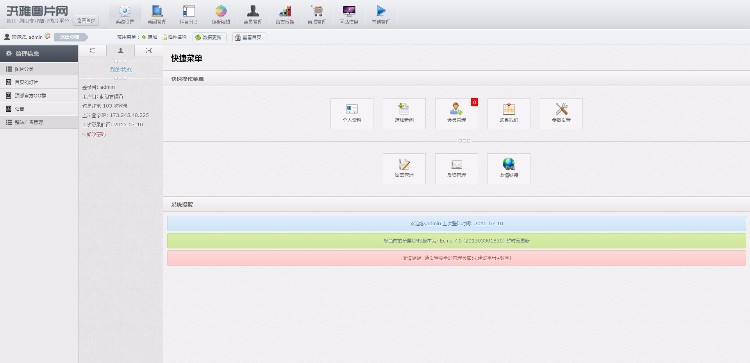
Task: Open the calendar board quick menu tile
Action: [508, 113]
